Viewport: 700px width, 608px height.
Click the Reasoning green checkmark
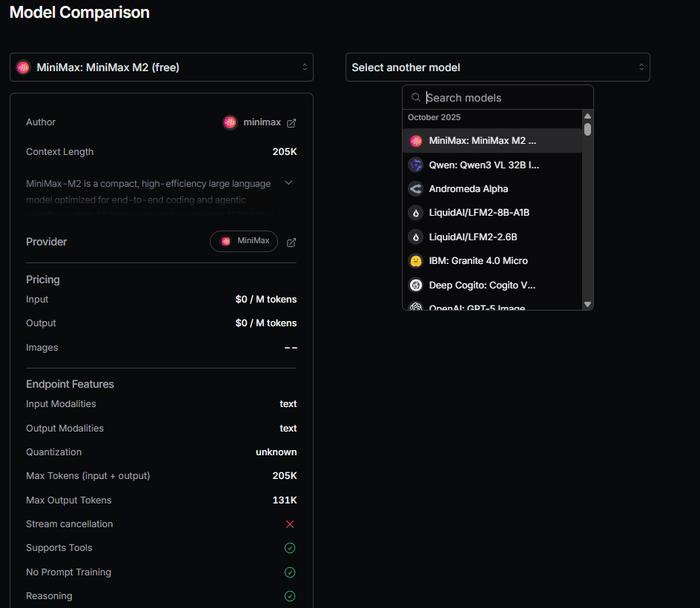coord(290,596)
